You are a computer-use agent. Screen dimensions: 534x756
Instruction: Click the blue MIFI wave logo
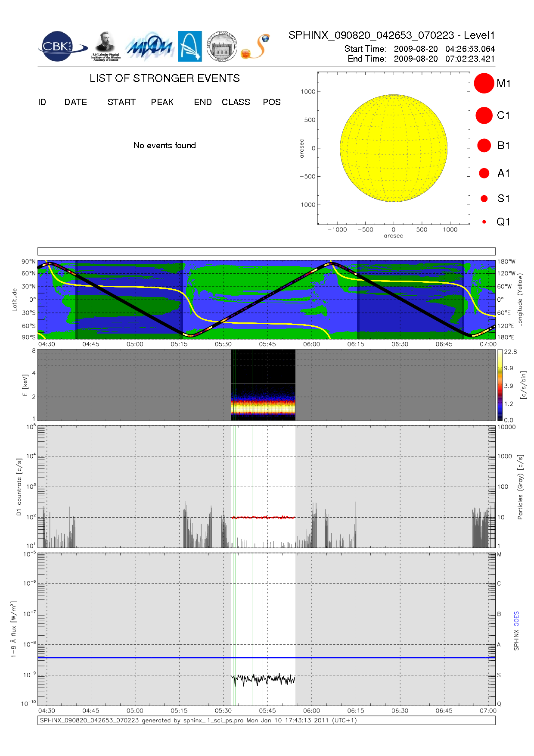[149, 47]
